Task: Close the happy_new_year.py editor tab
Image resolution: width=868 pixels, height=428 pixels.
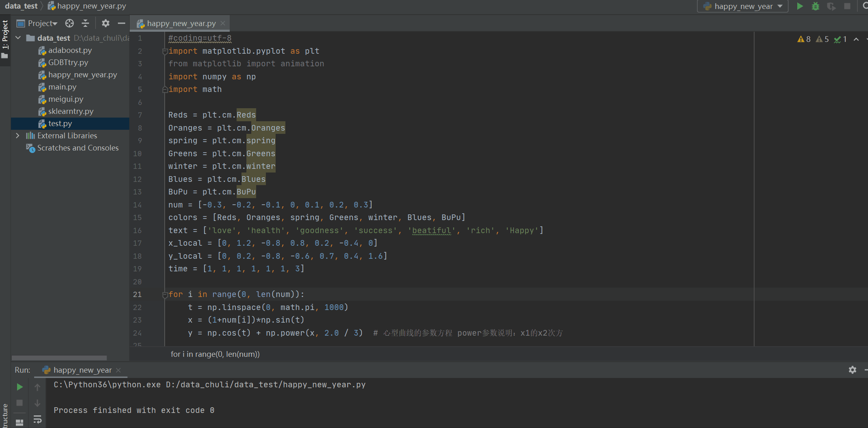Action: click(223, 23)
